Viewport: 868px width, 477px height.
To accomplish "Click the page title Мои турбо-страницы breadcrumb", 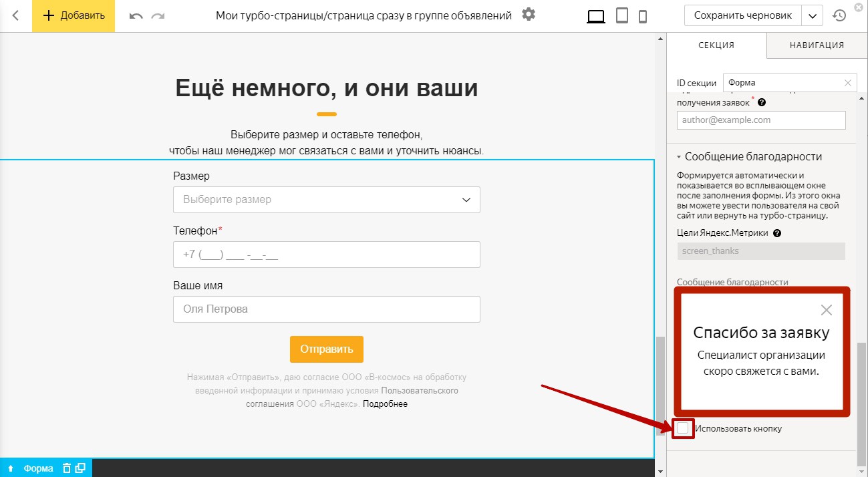I will click(364, 15).
